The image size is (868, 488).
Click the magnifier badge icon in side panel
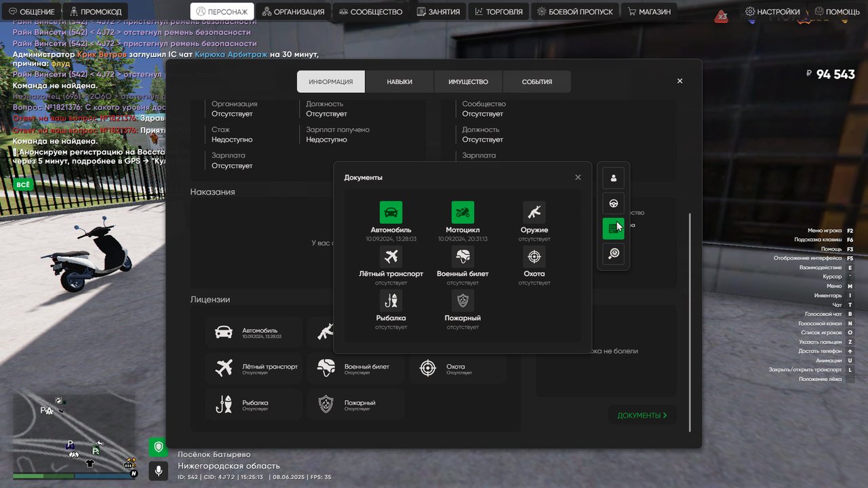[x=614, y=253]
